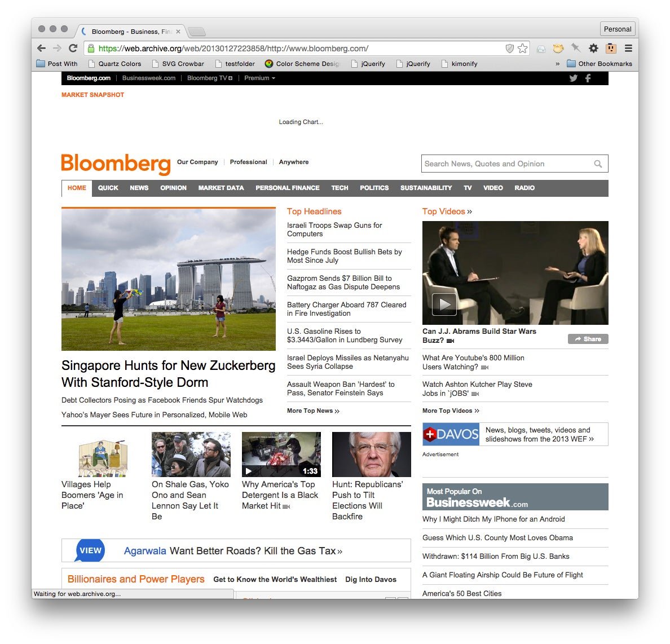Viewport: 670px width, 644px height.
Task: Expand More Top Videos
Action: 451,411
